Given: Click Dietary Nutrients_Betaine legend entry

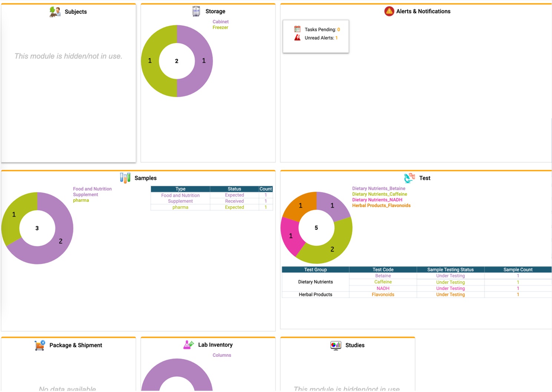Looking at the screenshot, I should tap(379, 188).
